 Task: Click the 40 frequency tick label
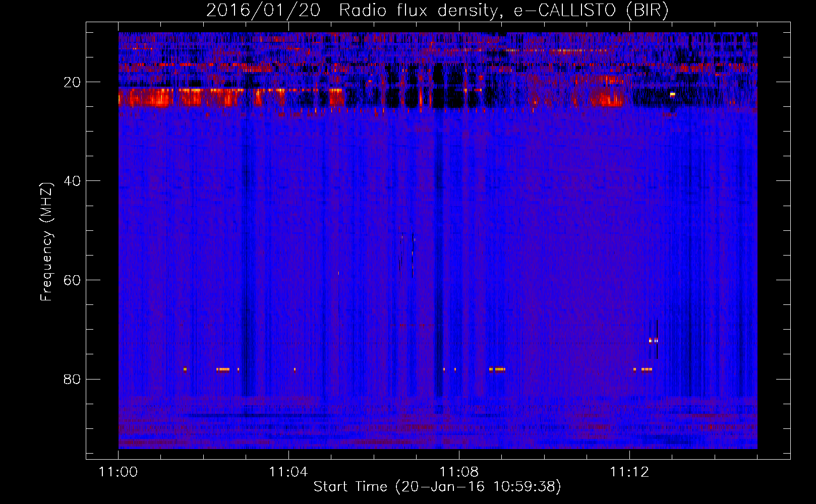pos(72,181)
